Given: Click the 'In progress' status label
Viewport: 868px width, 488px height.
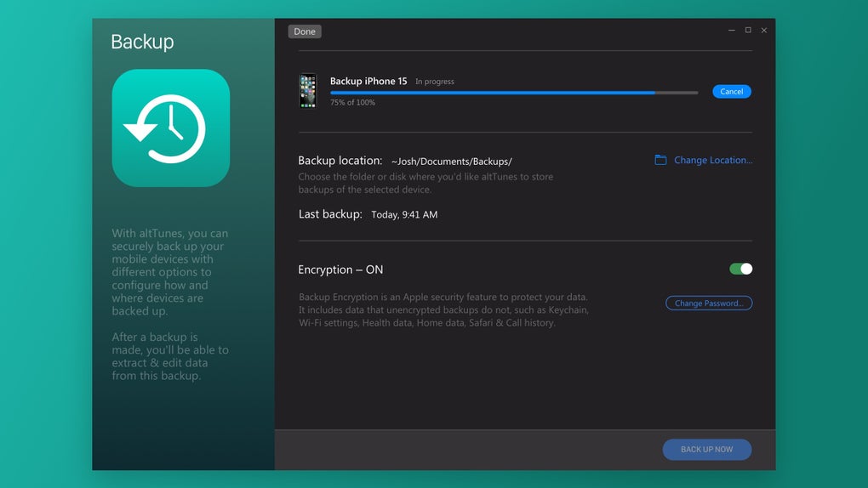Looking at the screenshot, I should 435,82.
